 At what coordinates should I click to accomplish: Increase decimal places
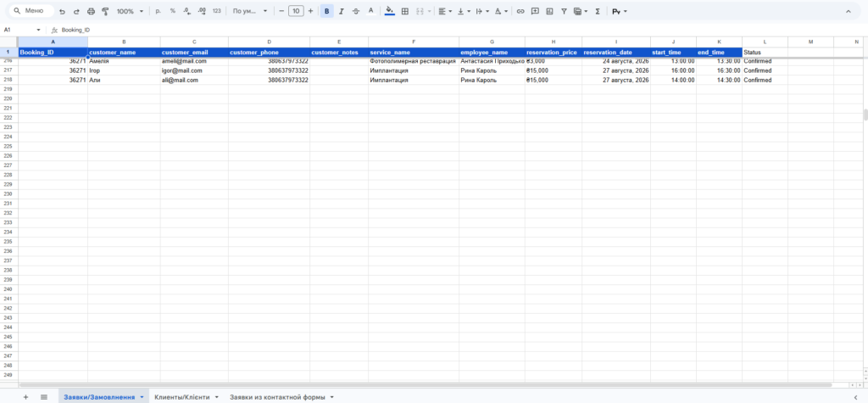point(202,11)
